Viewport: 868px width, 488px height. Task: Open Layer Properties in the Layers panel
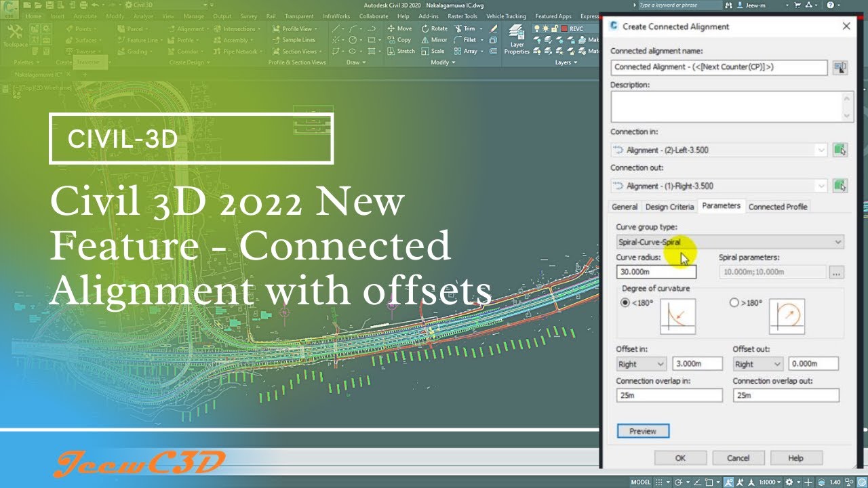[x=517, y=39]
